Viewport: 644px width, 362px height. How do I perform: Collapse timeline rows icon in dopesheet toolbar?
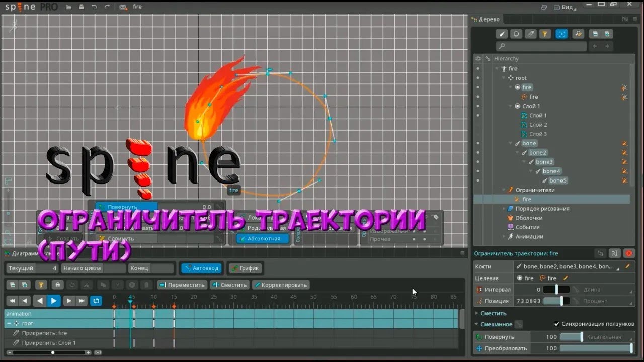pyautogui.click(x=13, y=285)
